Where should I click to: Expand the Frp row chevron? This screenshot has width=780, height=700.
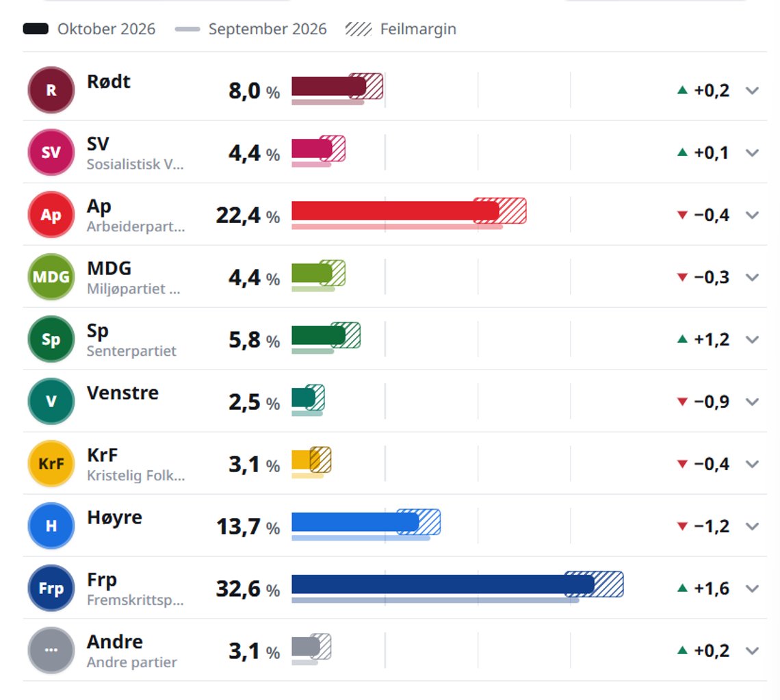(x=752, y=588)
